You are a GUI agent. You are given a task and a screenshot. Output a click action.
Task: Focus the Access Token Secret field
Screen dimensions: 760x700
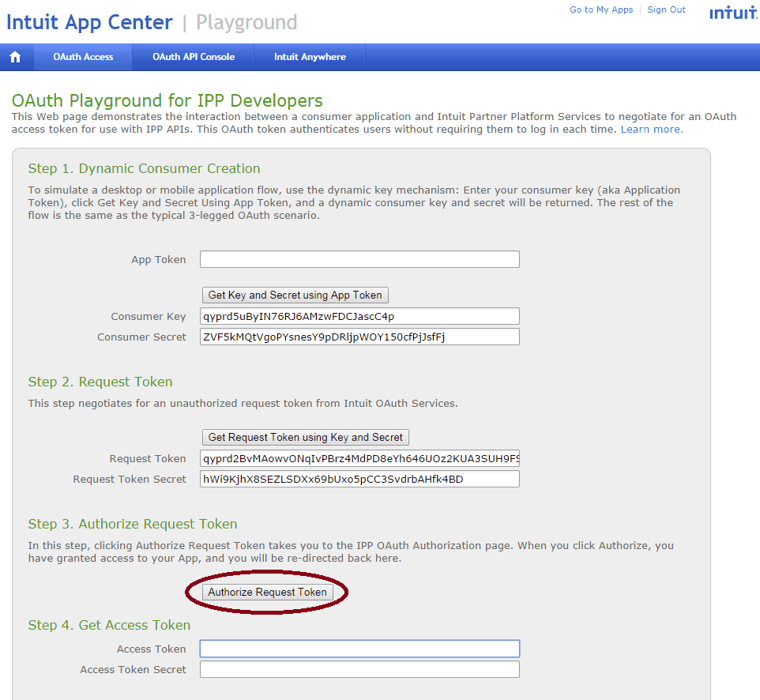tap(359, 669)
